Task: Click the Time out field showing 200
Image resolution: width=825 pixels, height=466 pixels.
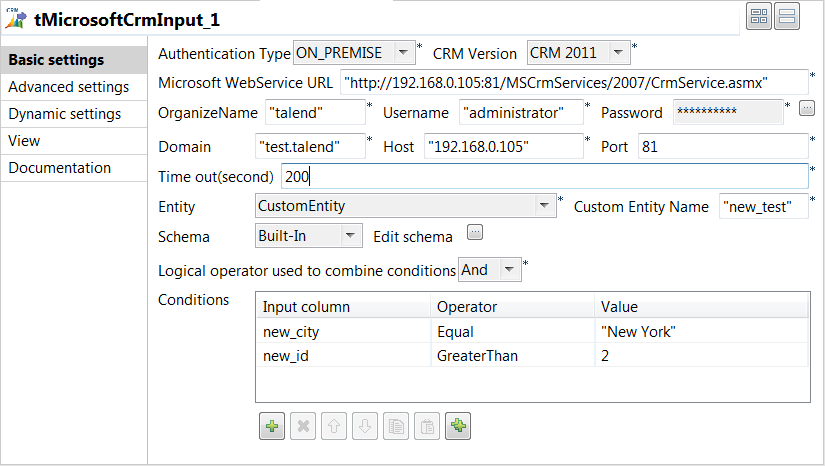Action: (543, 177)
